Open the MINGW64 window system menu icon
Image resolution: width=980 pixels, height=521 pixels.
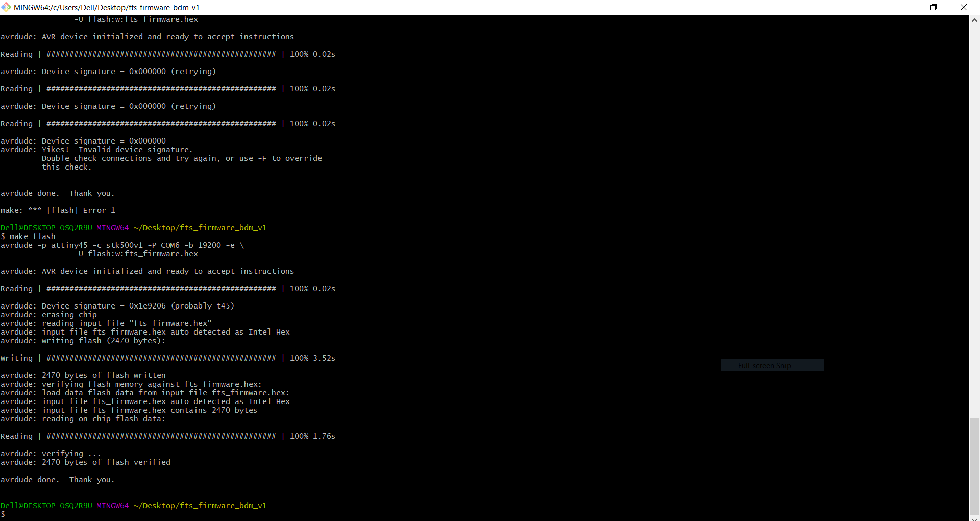coord(6,7)
